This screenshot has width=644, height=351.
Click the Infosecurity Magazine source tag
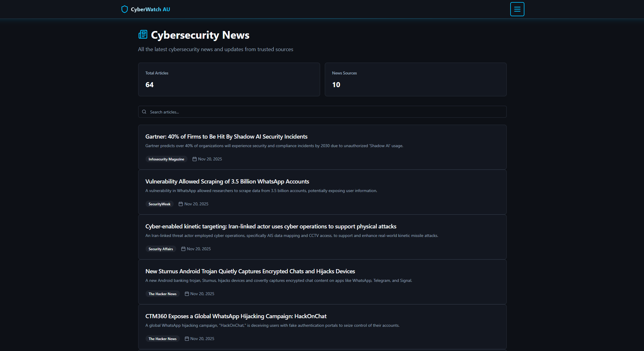click(166, 159)
